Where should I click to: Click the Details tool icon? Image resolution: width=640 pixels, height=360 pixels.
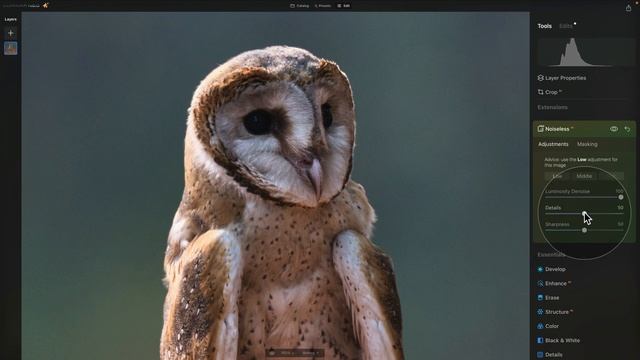pyautogui.click(x=540, y=355)
